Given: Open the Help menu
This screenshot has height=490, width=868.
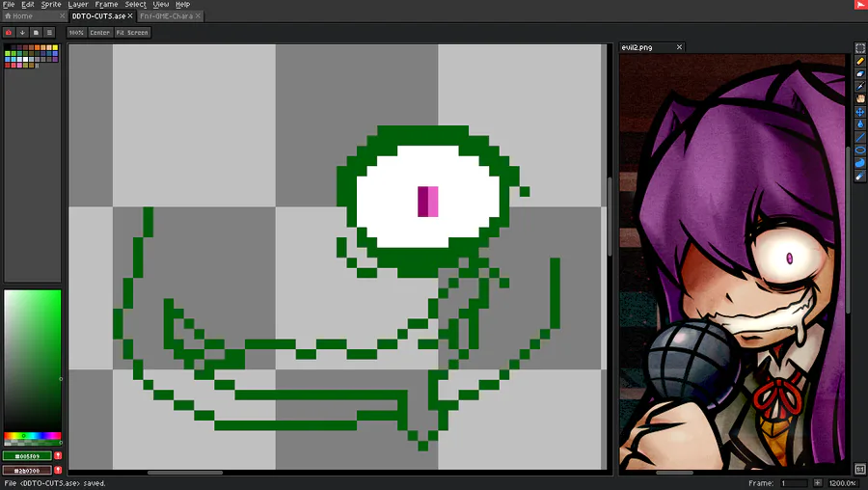Looking at the screenshot, I should click(182, 5).
